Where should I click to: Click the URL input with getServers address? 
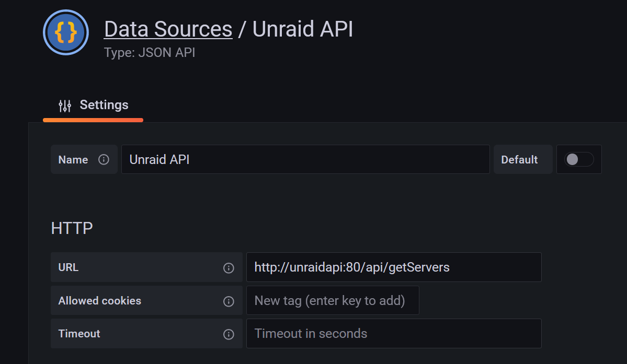pos(394,267)
